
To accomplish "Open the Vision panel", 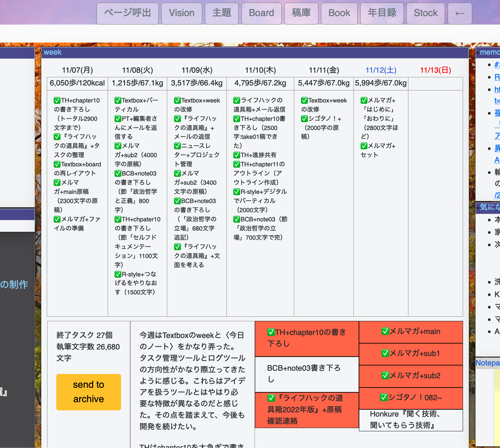I will 182,13.
